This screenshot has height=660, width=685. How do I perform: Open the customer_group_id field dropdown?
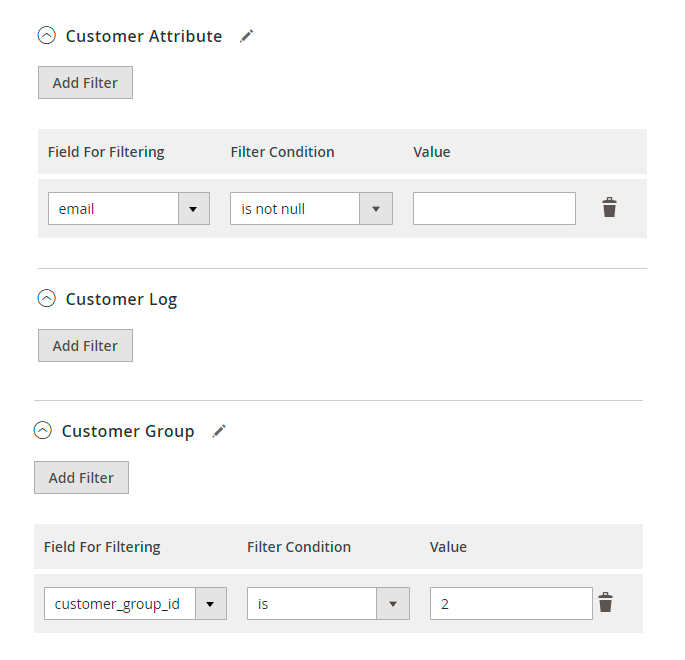tap(135, 604)
